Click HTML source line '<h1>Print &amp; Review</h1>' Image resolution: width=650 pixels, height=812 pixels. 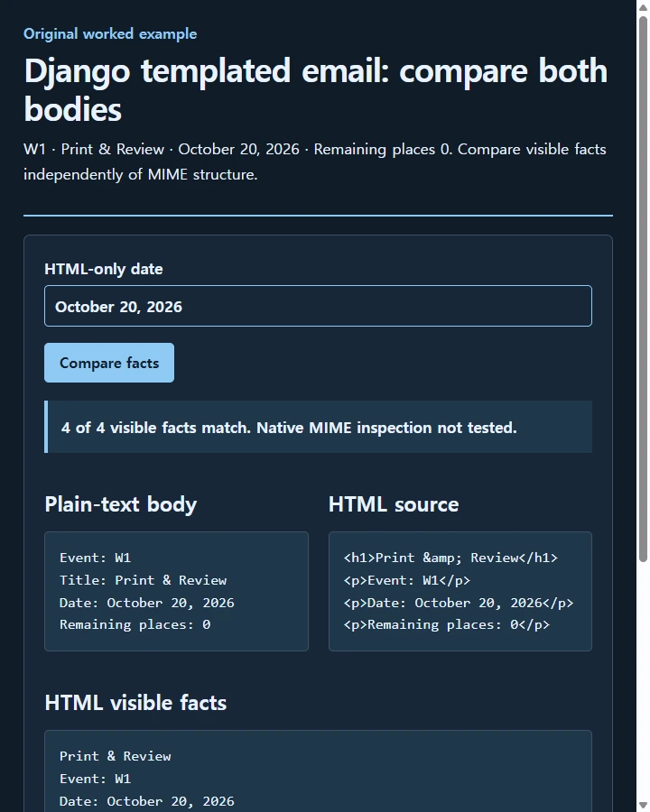coord(450,558)
